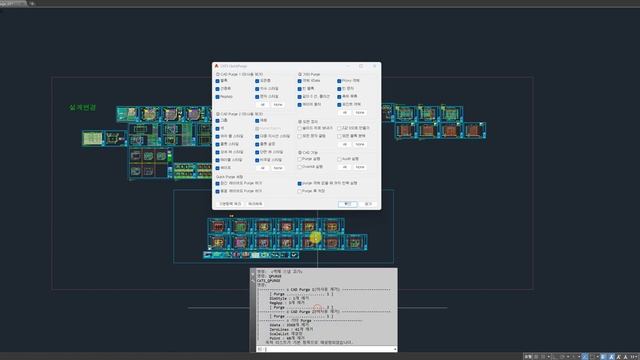Click All under the 도면 정리 section
Image resolution: width=640 pixels, height=360 pixels.
click(344, 144)
